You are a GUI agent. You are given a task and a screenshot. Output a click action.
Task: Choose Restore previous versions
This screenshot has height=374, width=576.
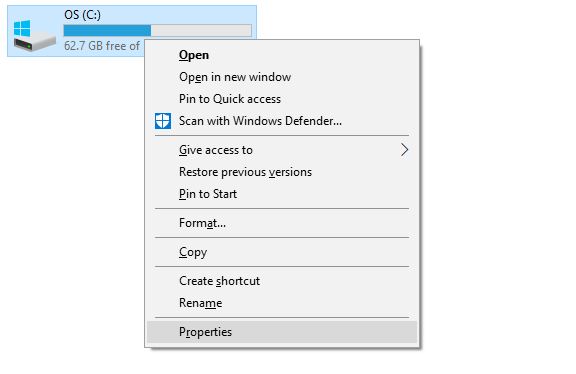point(282,172)
